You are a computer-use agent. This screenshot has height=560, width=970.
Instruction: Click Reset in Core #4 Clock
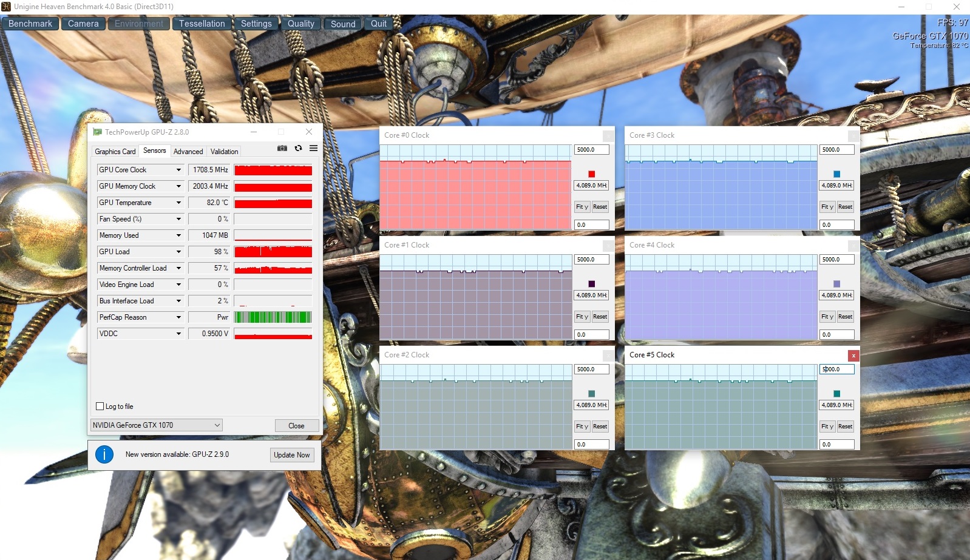tap(846, 317)
